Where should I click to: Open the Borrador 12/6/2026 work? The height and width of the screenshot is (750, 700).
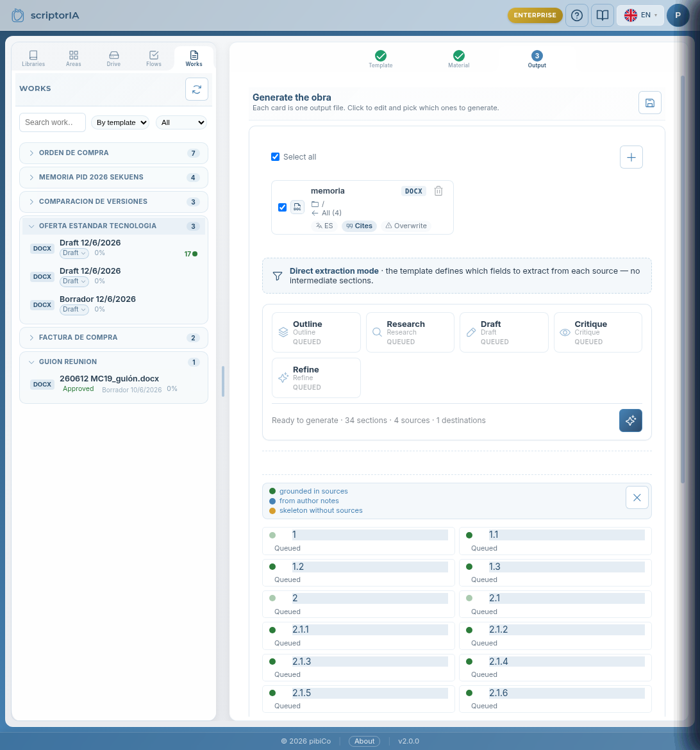click(x=114, y=304)
